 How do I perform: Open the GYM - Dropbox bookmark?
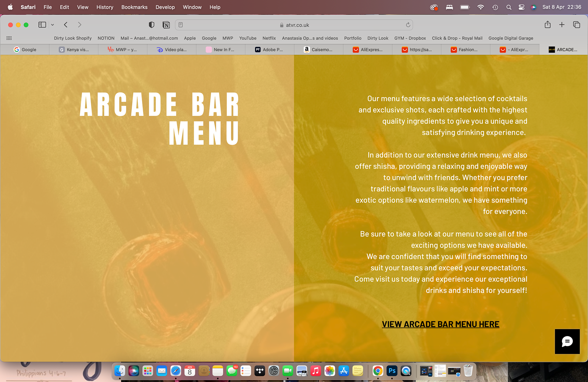(410, 38)
